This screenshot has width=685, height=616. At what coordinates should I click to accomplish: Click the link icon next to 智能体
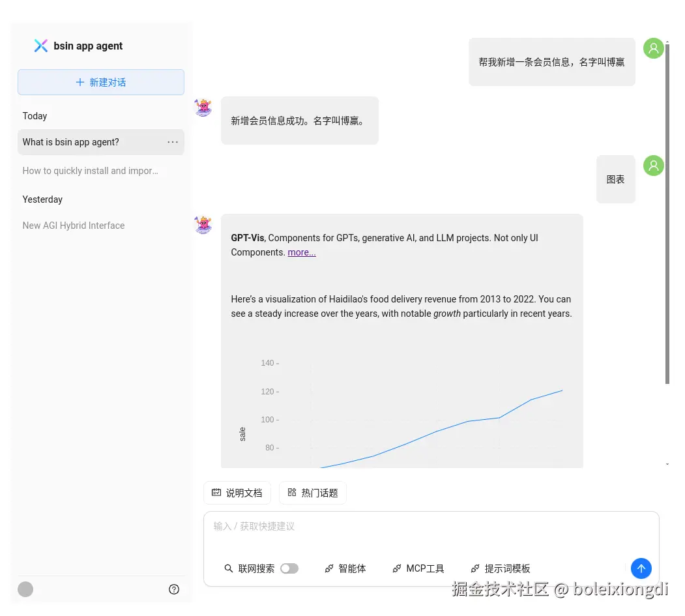tap(329, 568)
